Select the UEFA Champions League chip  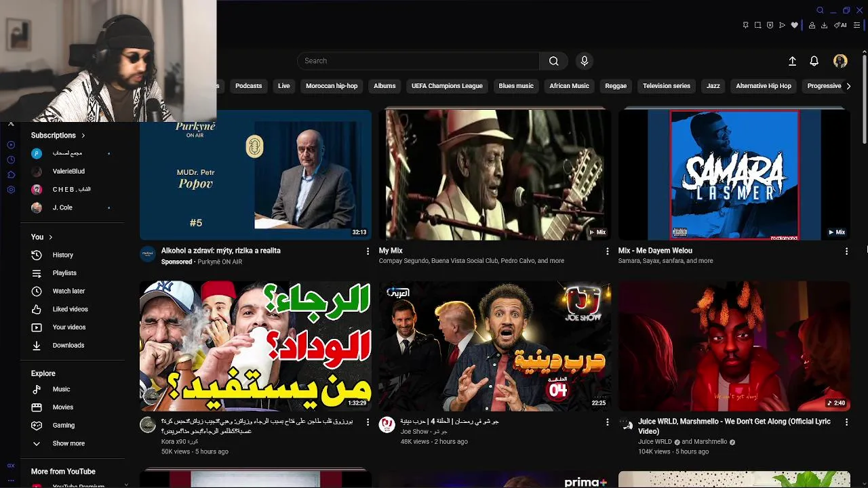click(x=447, y=86)
